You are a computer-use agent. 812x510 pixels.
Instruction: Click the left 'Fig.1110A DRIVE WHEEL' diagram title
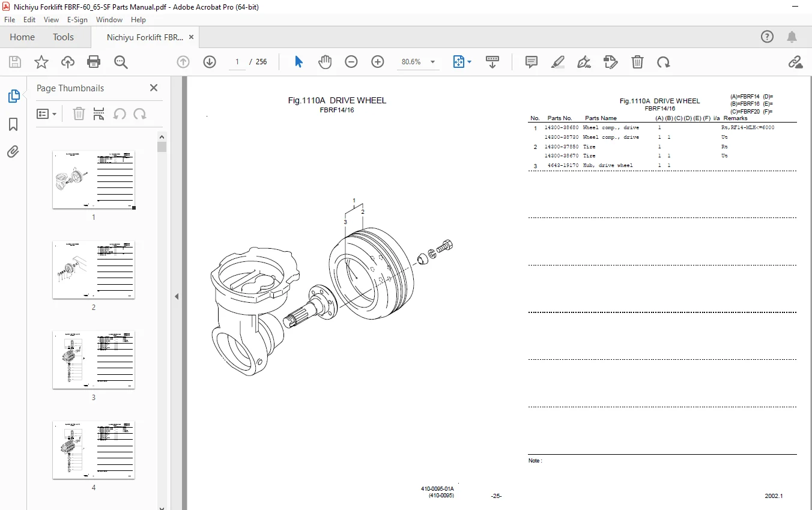[337, 100]
